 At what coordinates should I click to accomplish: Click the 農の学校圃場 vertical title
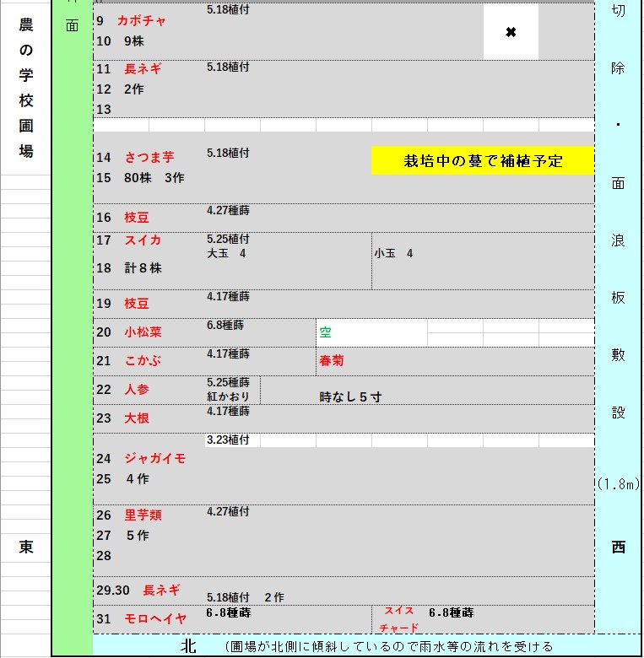(25, 88)
